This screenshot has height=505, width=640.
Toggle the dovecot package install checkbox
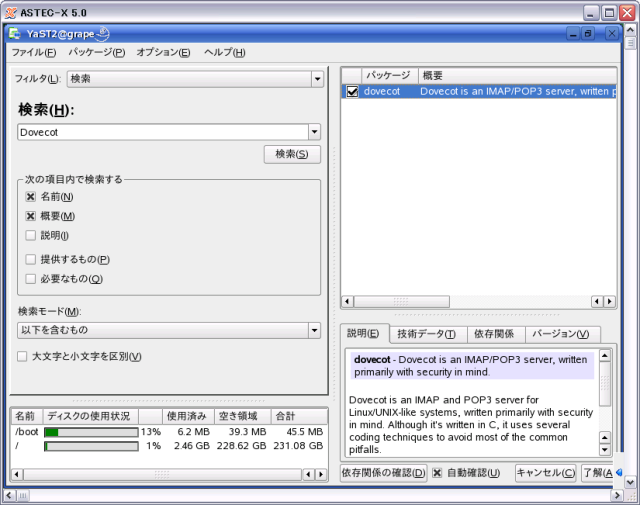coord(352,91)
